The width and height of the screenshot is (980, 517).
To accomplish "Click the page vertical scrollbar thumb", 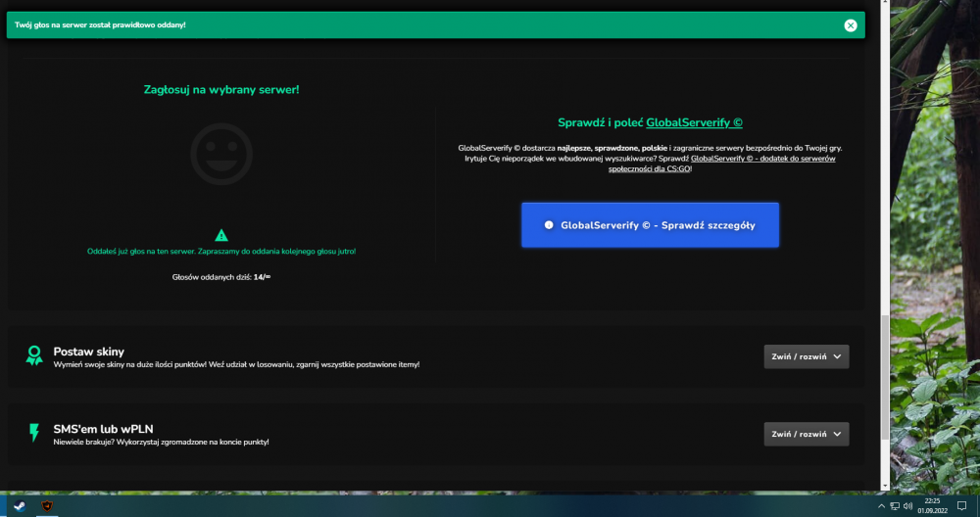I will click(885, 377).
